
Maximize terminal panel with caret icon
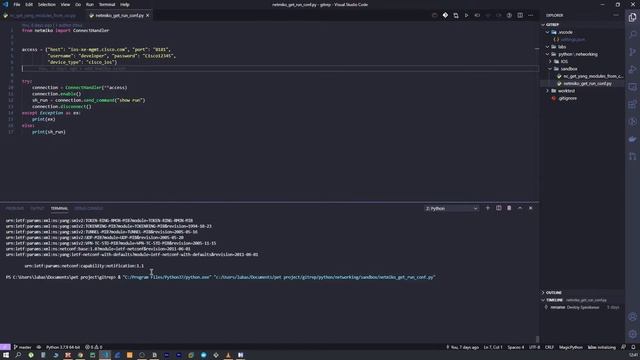(x=520, y=208)
